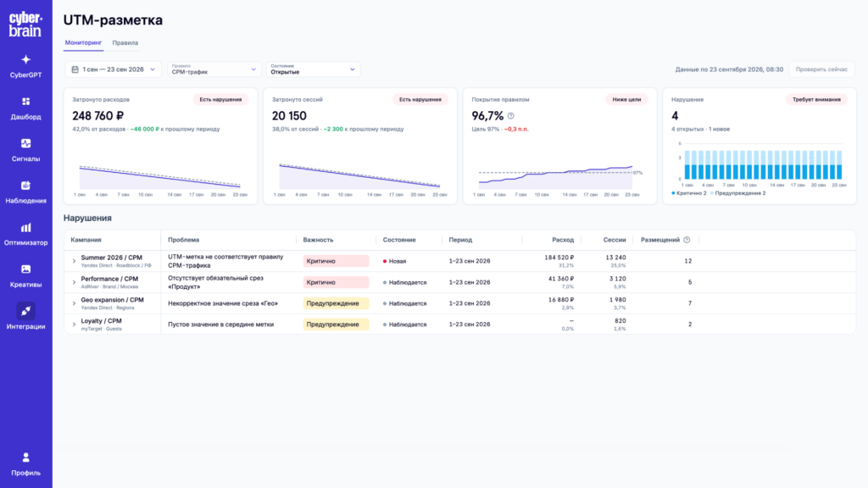This screenshot has width=868, height=488.
Task: Click the calendar icon in date filter
Action: click(x=75, y=69)
